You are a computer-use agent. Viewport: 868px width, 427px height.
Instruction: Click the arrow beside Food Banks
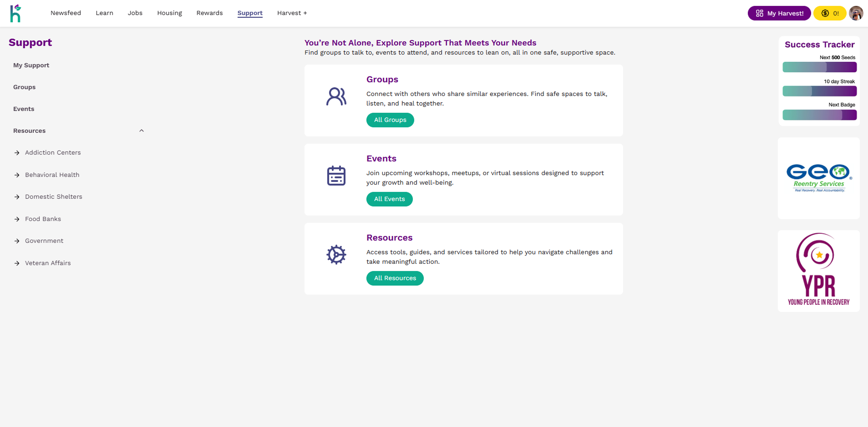(x=17, y=219)
